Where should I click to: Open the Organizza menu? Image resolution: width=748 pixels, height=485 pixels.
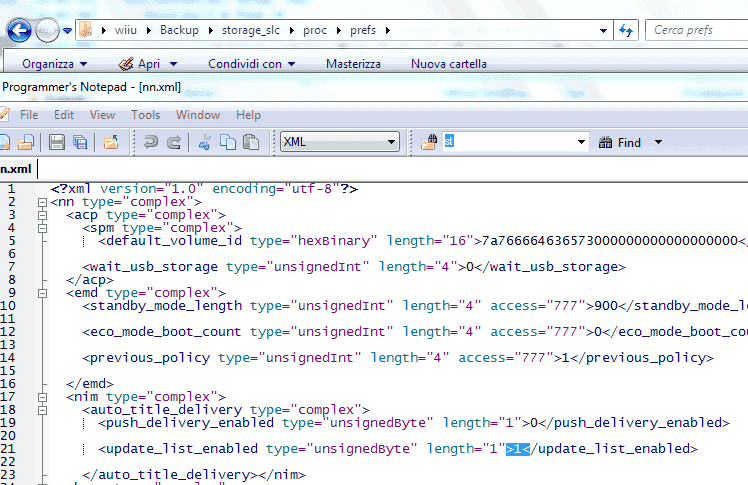pyautogui.click(x=54, y=64)
